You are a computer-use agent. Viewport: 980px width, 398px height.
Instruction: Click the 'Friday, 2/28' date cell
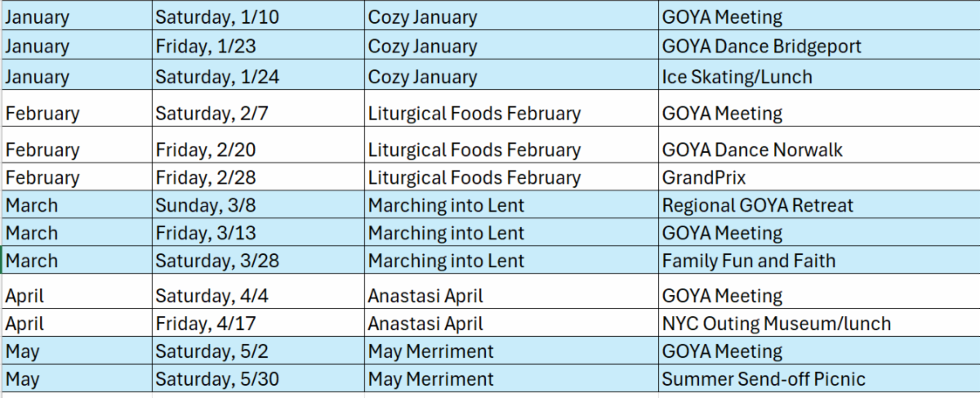(205, 177)
